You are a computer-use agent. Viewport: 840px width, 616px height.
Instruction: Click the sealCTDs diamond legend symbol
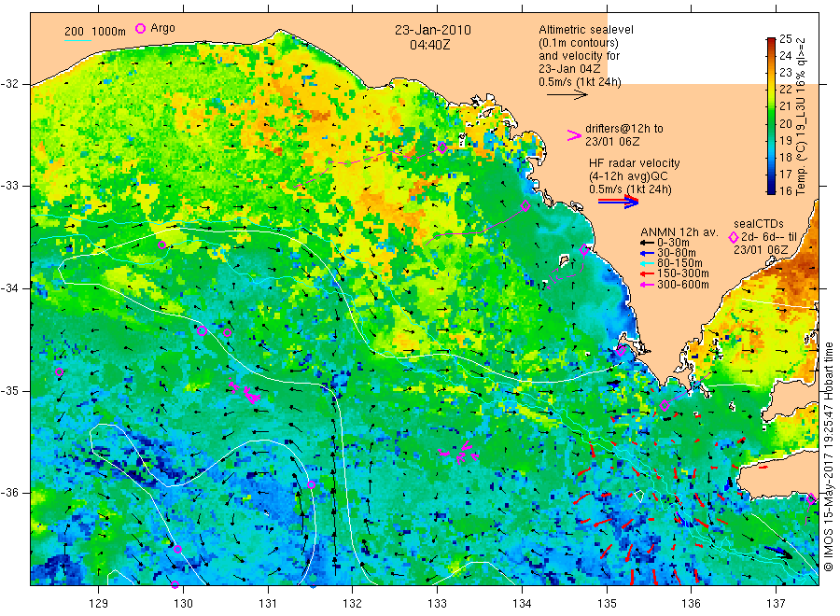coord(733,237)
